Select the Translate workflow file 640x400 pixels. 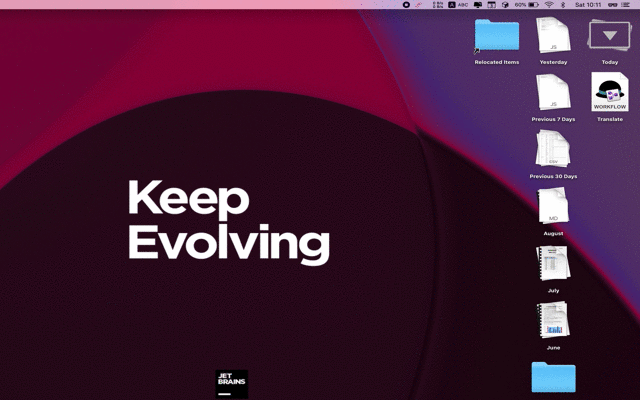click(x=609, y=93)
